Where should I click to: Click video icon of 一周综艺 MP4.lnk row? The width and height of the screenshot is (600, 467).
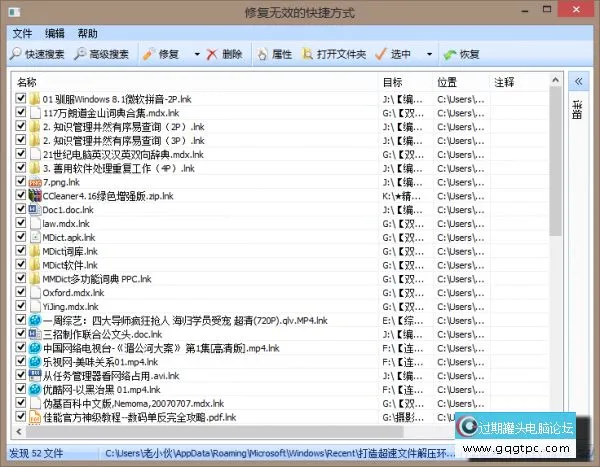pyautogui.click(x=35, y=320)
